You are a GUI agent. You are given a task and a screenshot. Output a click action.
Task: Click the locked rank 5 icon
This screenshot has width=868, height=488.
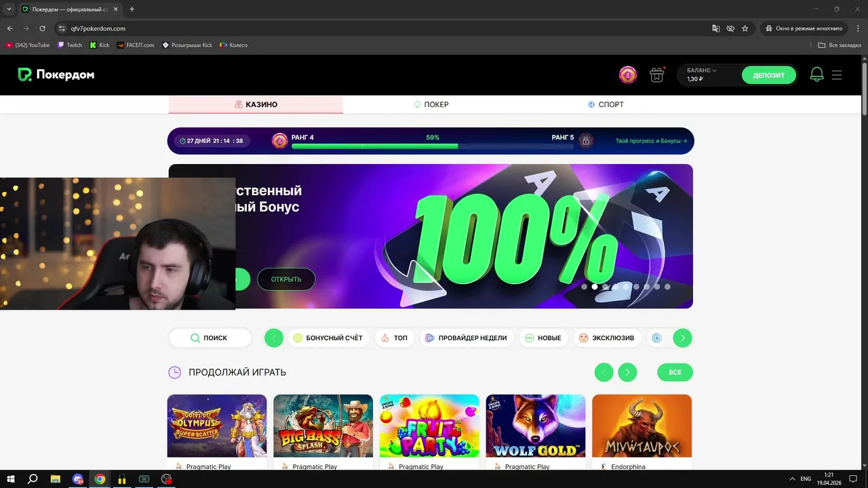tap(586, 141)
